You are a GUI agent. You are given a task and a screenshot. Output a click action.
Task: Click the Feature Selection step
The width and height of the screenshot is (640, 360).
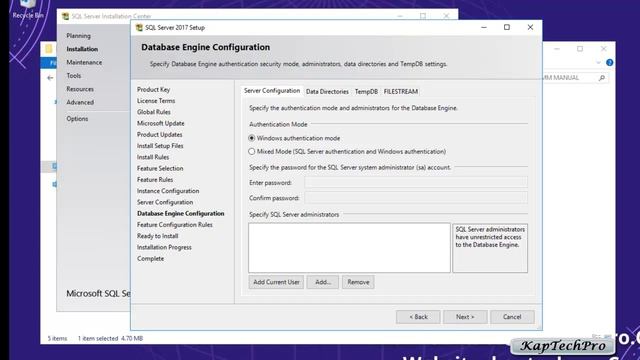160,168
